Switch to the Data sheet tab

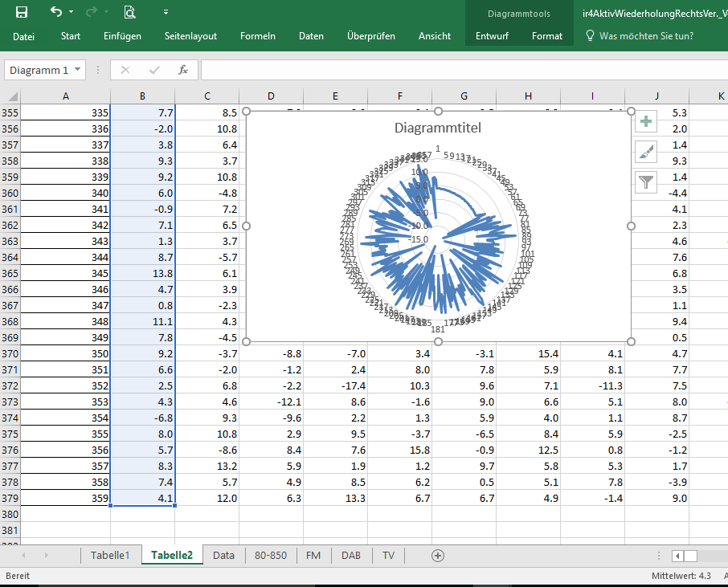pos(223,556)
